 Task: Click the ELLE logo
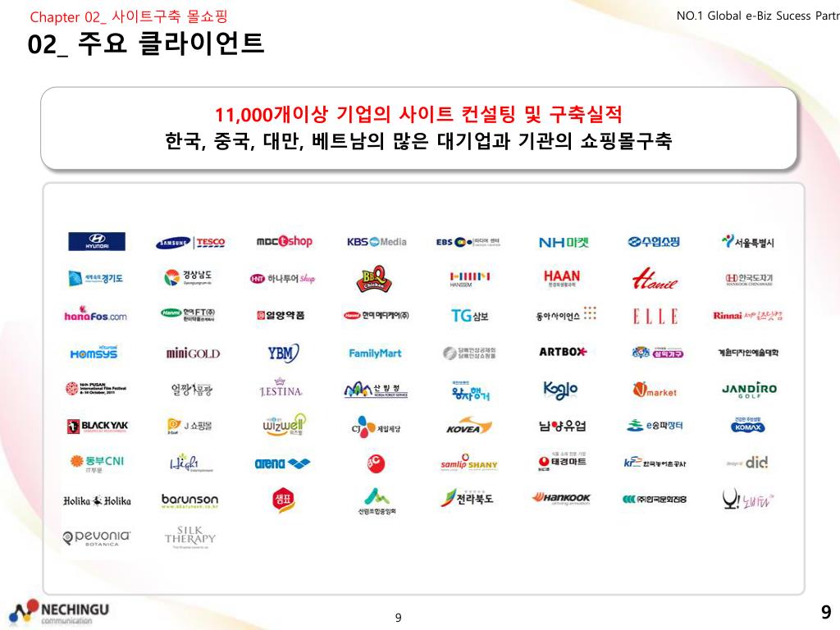click(x=655, y=316)
